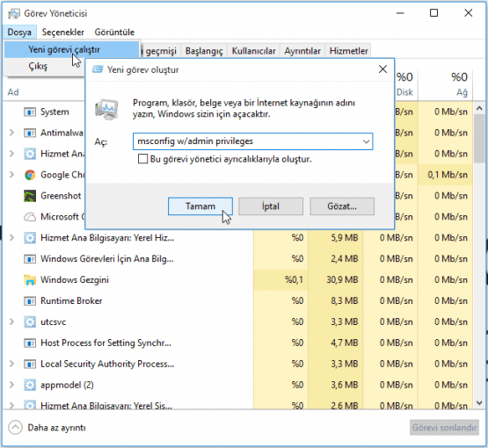Choose Yeni görevi çalıştır menu entry
The image size is (488, 448).
[71, 50]
